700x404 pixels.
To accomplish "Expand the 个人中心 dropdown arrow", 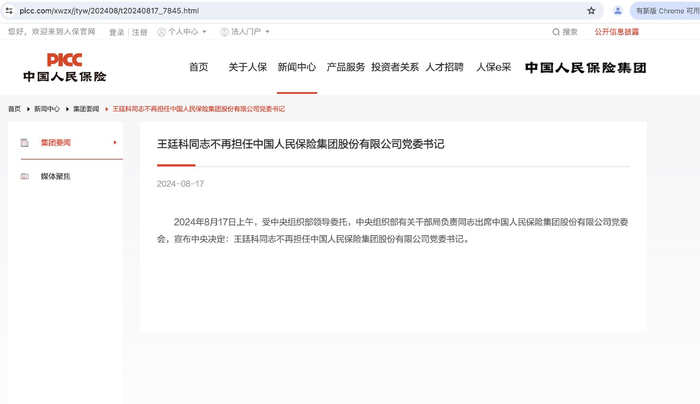I will click(204, 32).
